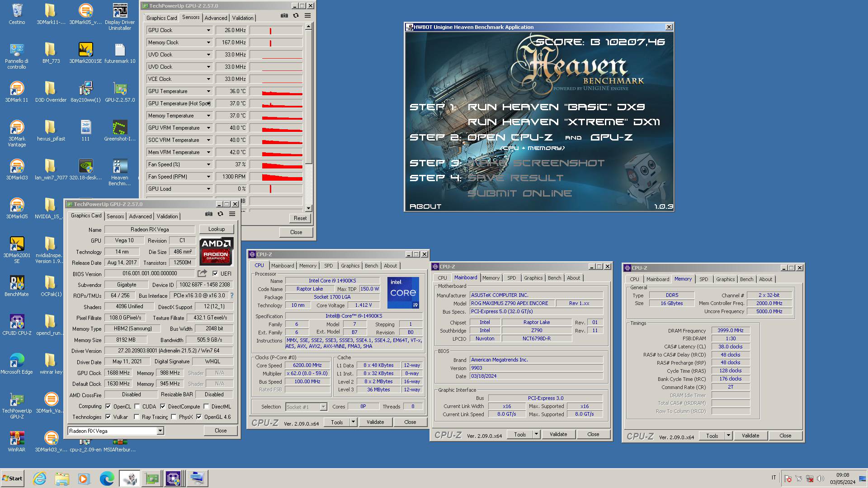Click the screenshot camera icon in GPU-Z Sensors window
This screenshot has height=488, width=868.
pos(284,16)
